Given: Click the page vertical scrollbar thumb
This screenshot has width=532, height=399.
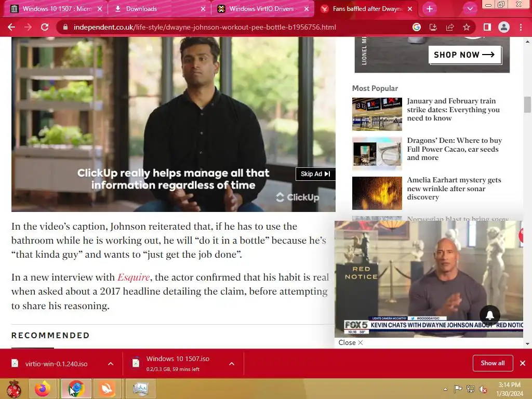Looking at the screenshot, I should pos(527,104).
